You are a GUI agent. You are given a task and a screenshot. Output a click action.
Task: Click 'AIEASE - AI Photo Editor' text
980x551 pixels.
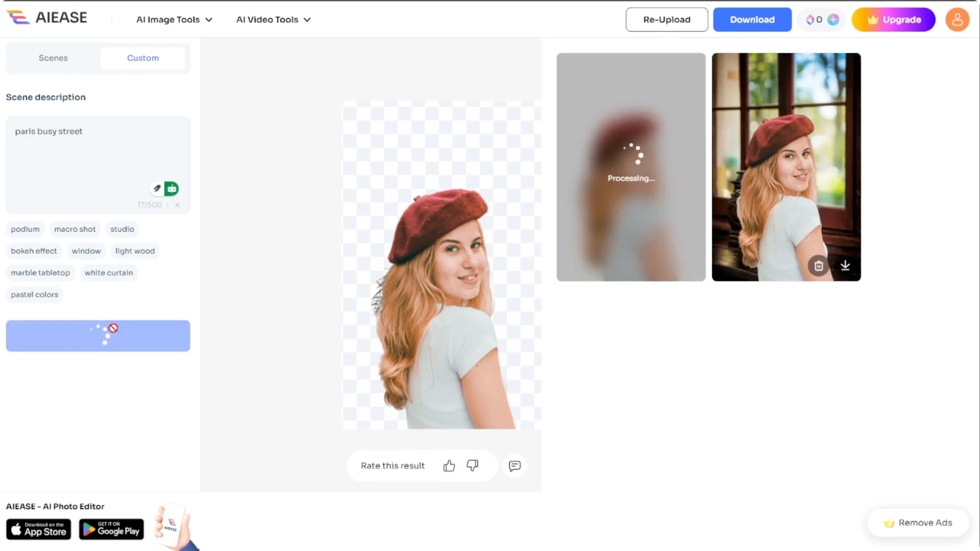(x=55, y=507)
